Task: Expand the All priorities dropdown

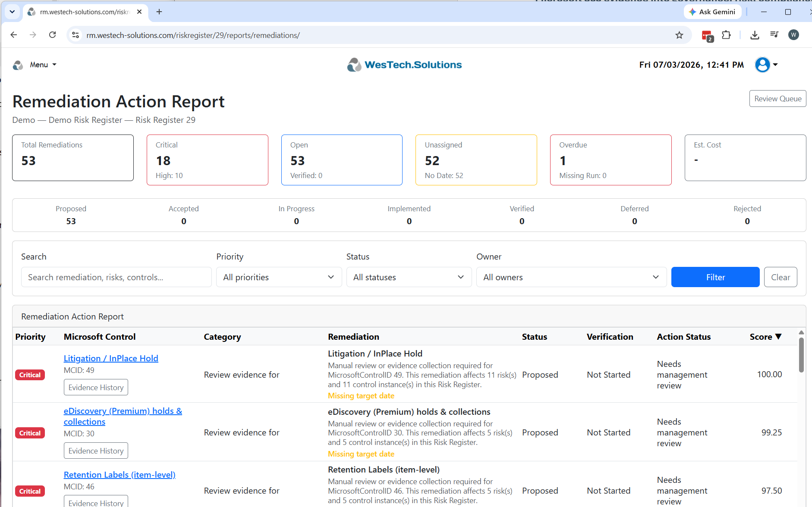Action: pos(279,277)
